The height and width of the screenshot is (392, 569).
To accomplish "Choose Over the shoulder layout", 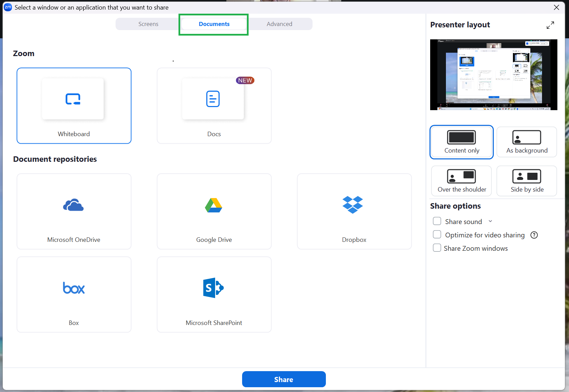I will coord(462,181).
